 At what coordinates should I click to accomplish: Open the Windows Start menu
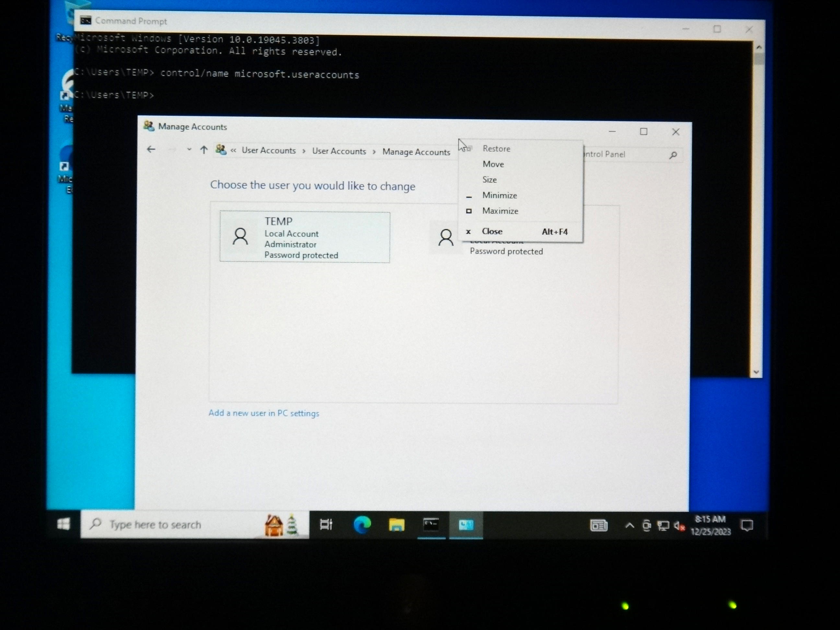pos(63,524)
